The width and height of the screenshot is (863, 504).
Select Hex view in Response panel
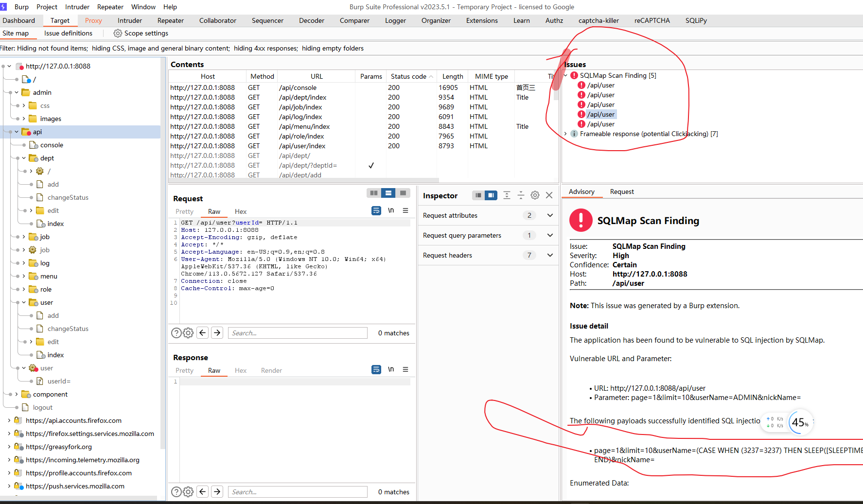[x=241, y=370]
